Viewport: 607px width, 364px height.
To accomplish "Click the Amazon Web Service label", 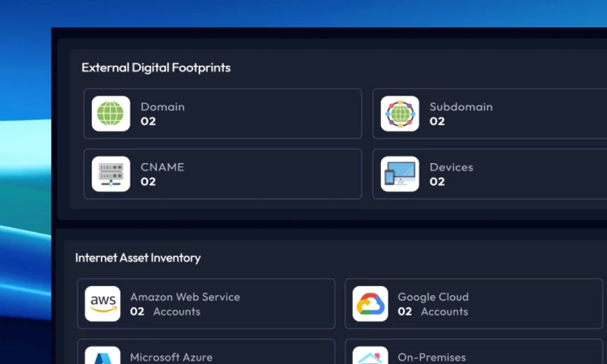I will [185, 297].
